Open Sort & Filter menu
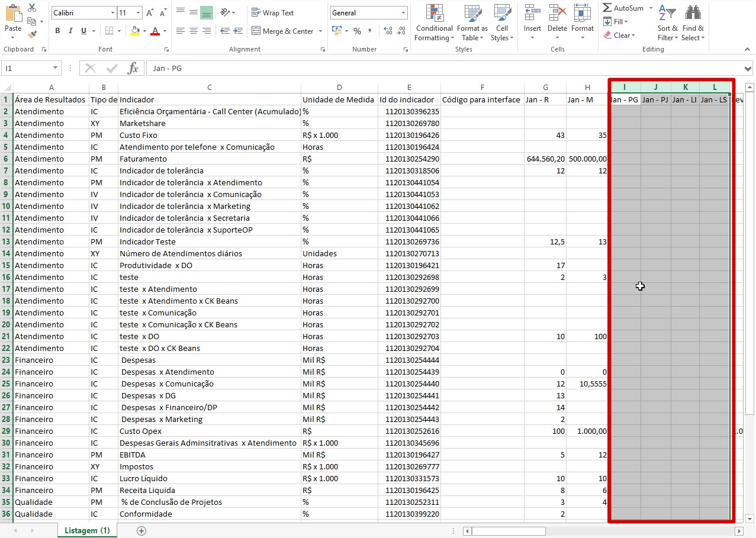 pyautogui.click(x=667, y=24)
